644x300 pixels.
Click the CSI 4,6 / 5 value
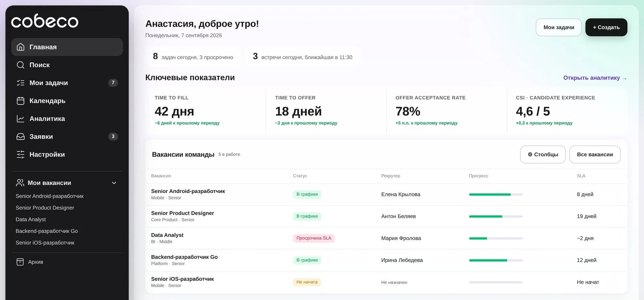[533, 111]
